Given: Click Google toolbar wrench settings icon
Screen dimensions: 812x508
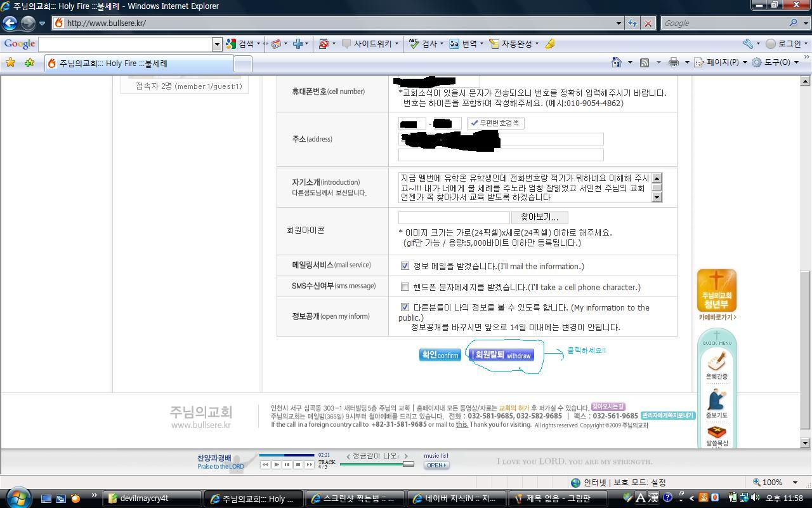Looking at the screenshot, I should (x=749, y=43).
